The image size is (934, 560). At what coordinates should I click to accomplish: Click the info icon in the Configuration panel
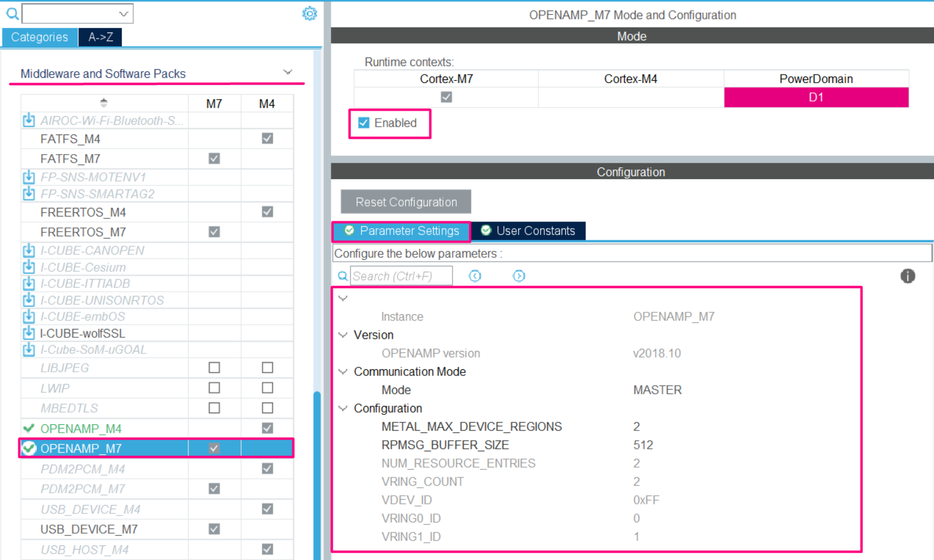(x=908, y=276)
